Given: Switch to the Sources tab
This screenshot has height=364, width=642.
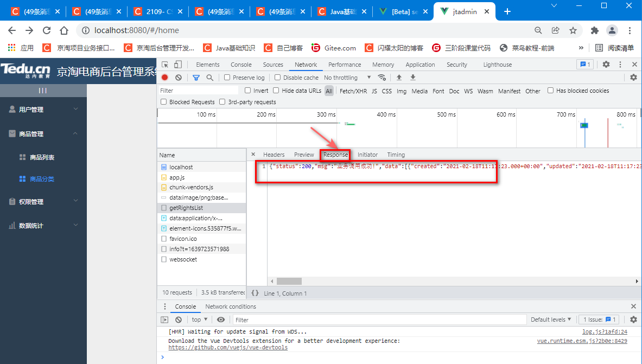Looking at the screenshot, I should coord(273,65).
